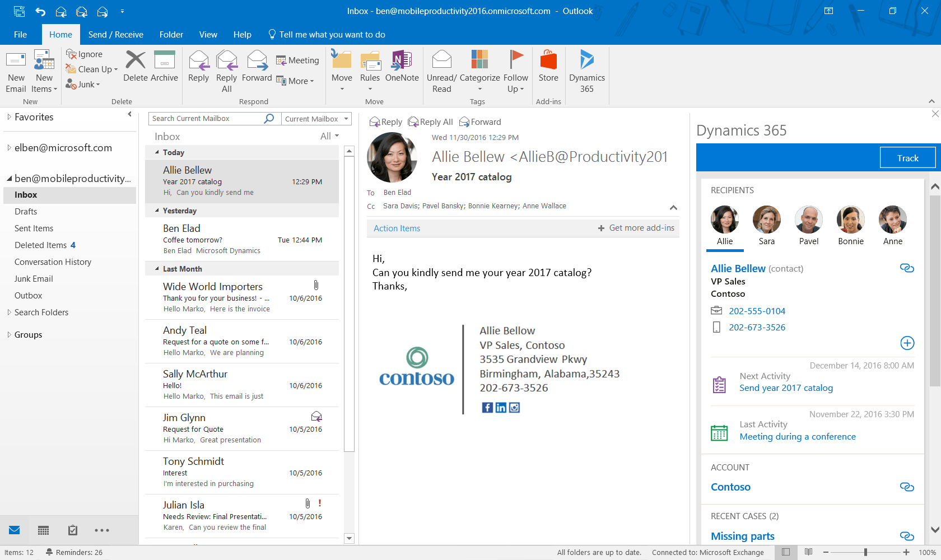The width and height of the screenshot is (941, 560).
Task: Click the ribbon Reply button
Action: (x=198, y=66)
